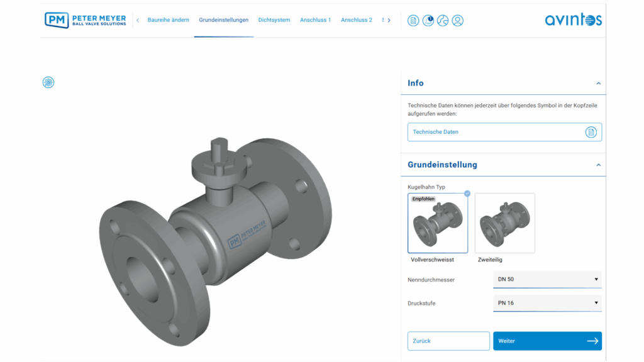The image size is (644, 362).
Task: Click the document icon in Technische Daten box
Action: [x=591, y=132]
